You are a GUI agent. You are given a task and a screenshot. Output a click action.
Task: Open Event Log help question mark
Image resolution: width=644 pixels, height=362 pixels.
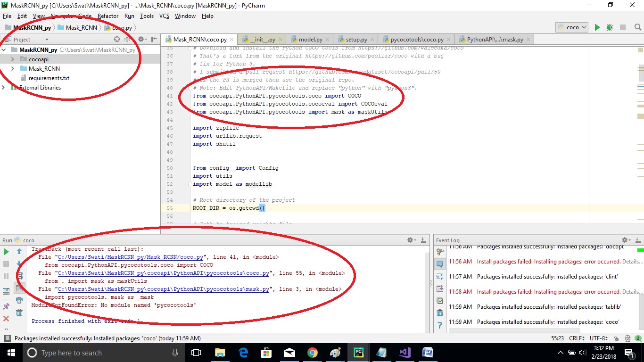click(x=439, y=324)
